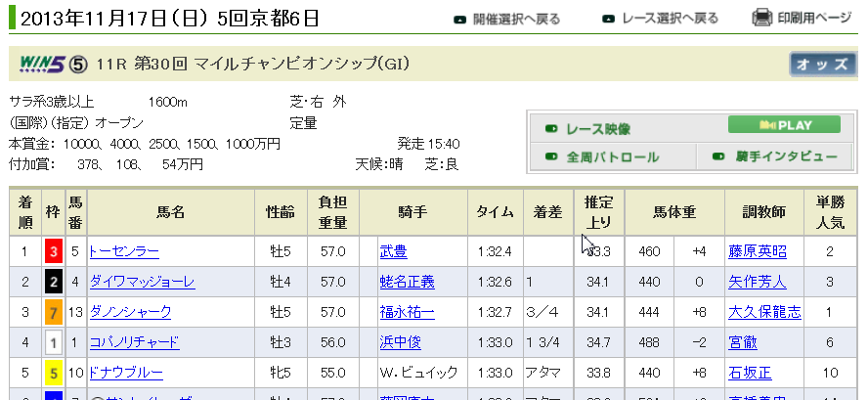Click the 馬名 column header
This screenshot has width=868, height=400.
tap(170, 212)
